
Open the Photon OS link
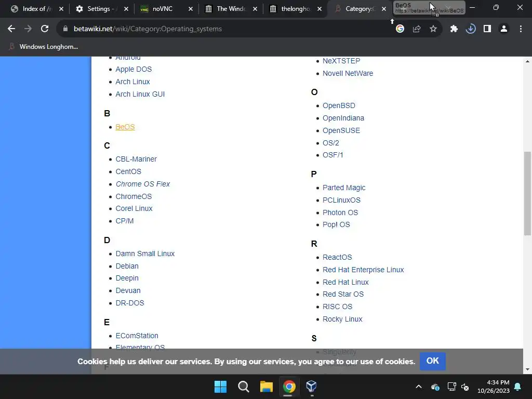point(340,212)
